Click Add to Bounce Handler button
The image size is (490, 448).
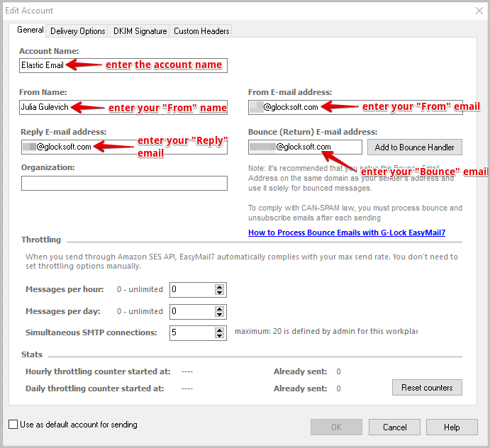[414, 147]
